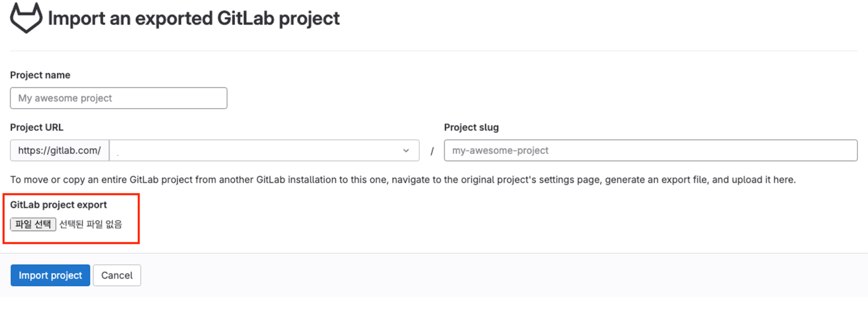
Task: Click the 파일 선택 file chooser button
Action: (x=33, y=224)
